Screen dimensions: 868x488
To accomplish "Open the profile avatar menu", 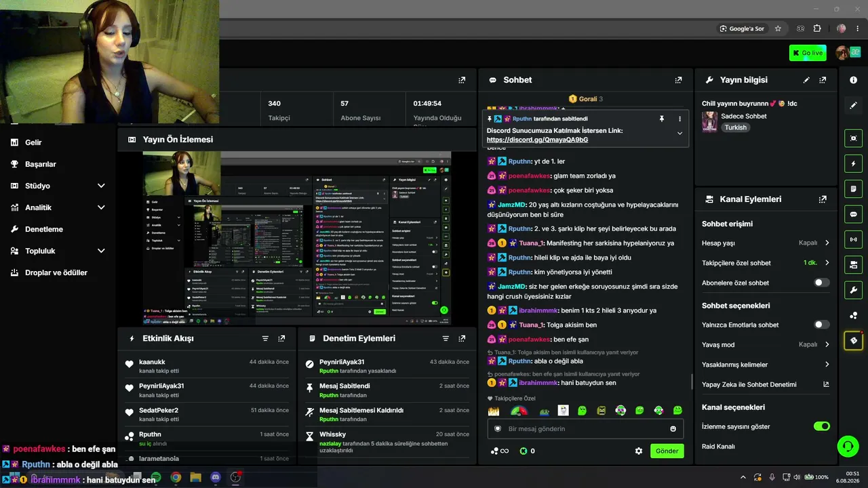I will click(x=843, y=53).
